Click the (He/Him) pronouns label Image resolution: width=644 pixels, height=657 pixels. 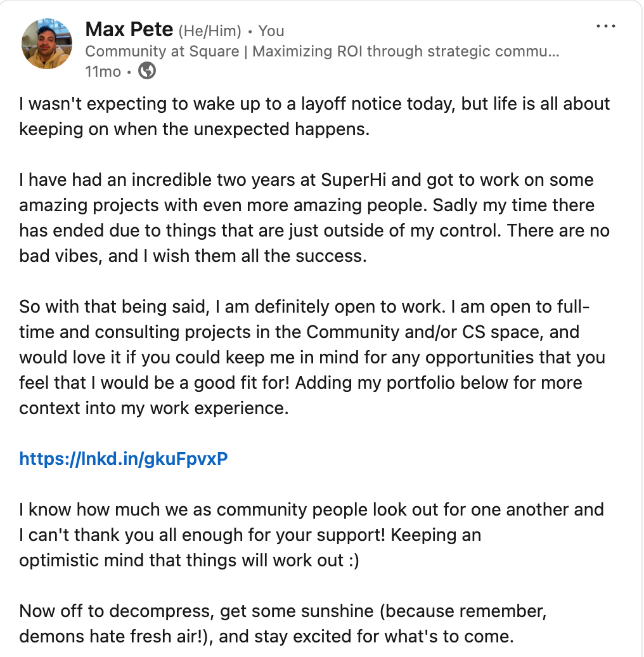pyautogui.click(x=210, y=31)
